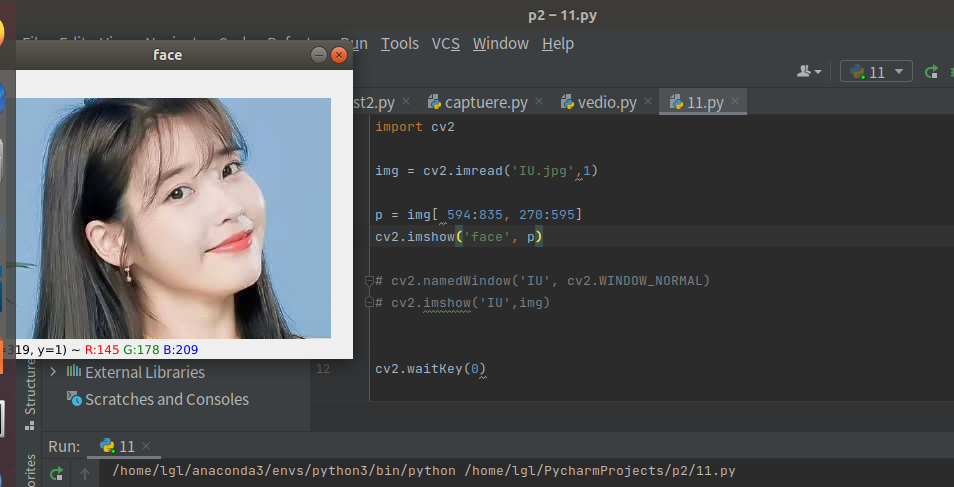
Task: Click the rerun icon in the top toolbar
Action: click(x=931, y=72)
